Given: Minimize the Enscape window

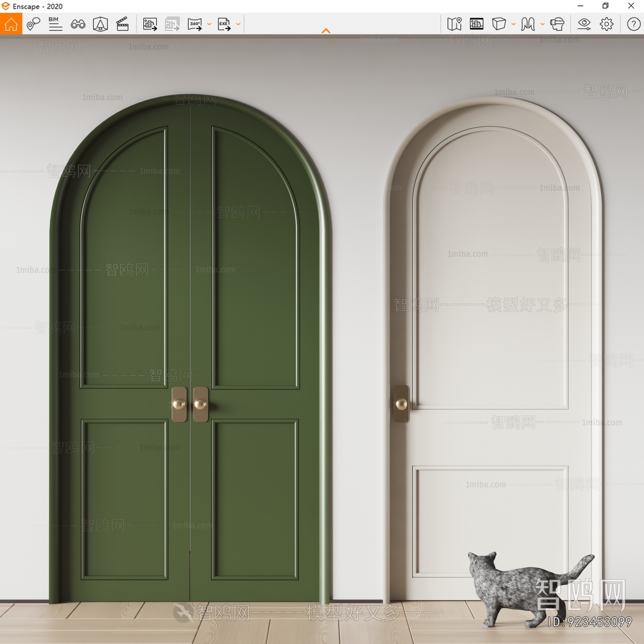Looking at the screenshot, I should coord(580,6).
